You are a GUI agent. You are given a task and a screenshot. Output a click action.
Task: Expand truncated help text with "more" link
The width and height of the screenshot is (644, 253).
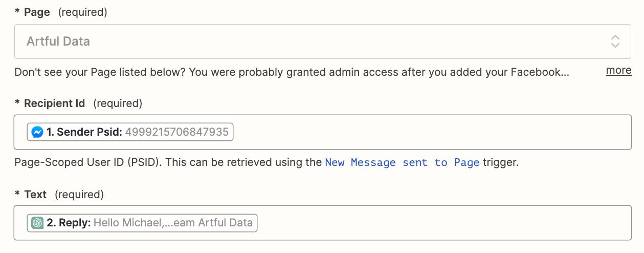click(618, 71)
